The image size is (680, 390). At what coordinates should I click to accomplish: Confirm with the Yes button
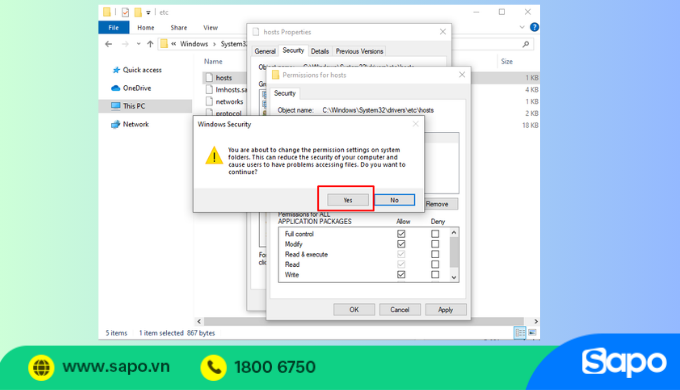click(348, 200)
